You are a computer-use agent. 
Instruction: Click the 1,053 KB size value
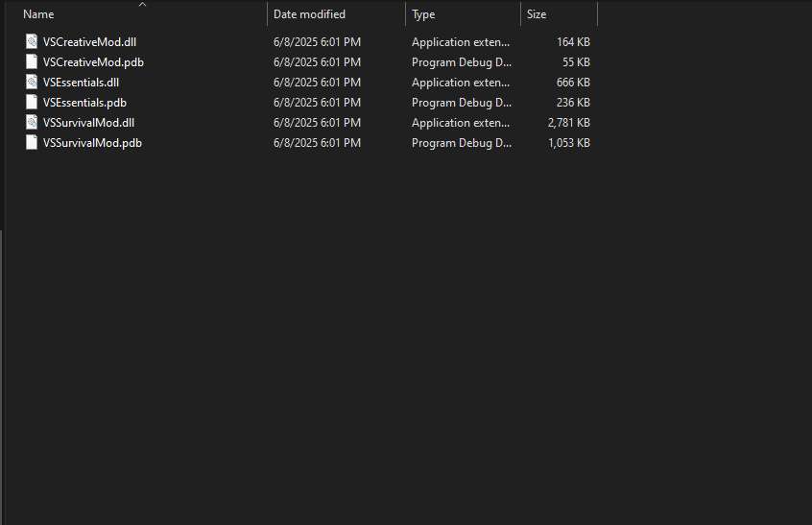coord(568,143)
